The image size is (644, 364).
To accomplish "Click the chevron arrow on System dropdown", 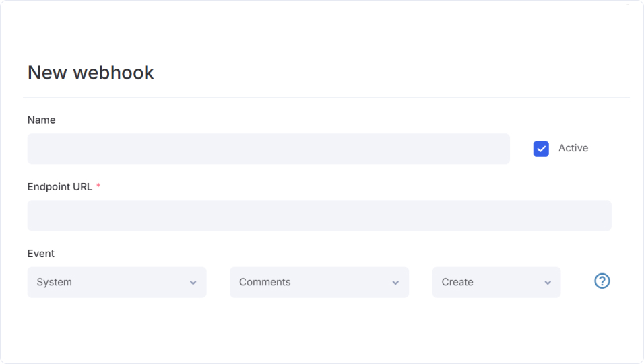I will click(x=193, y=283).
